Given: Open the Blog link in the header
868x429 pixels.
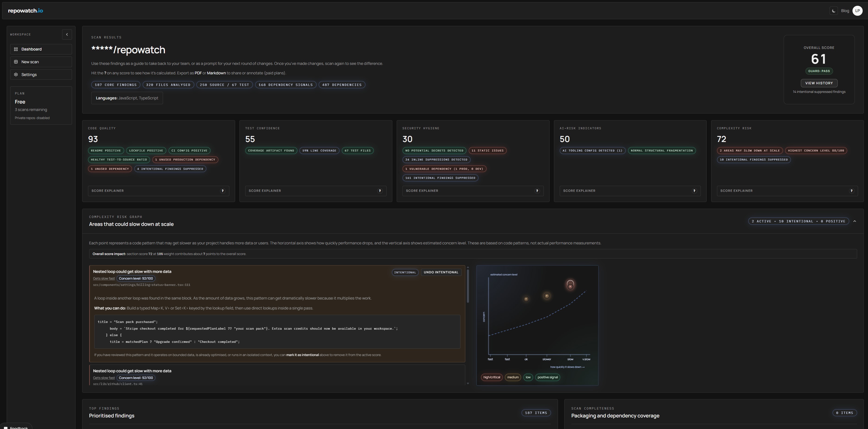Looking at the screenshot, I should 845,11.
